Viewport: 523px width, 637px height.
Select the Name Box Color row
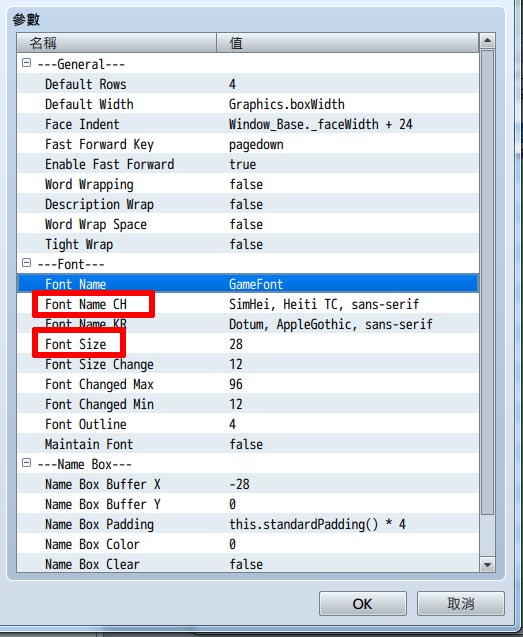click(x=248, y=544)
